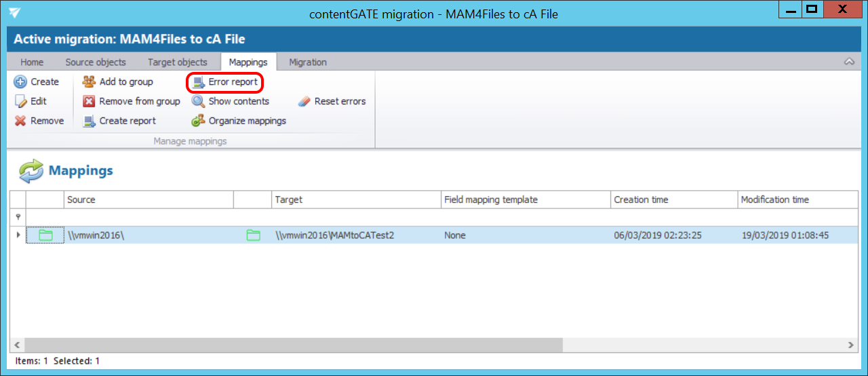Click the Source column filter field
The width and height of the screenshot is (868, 376).
tap(149, 217)
